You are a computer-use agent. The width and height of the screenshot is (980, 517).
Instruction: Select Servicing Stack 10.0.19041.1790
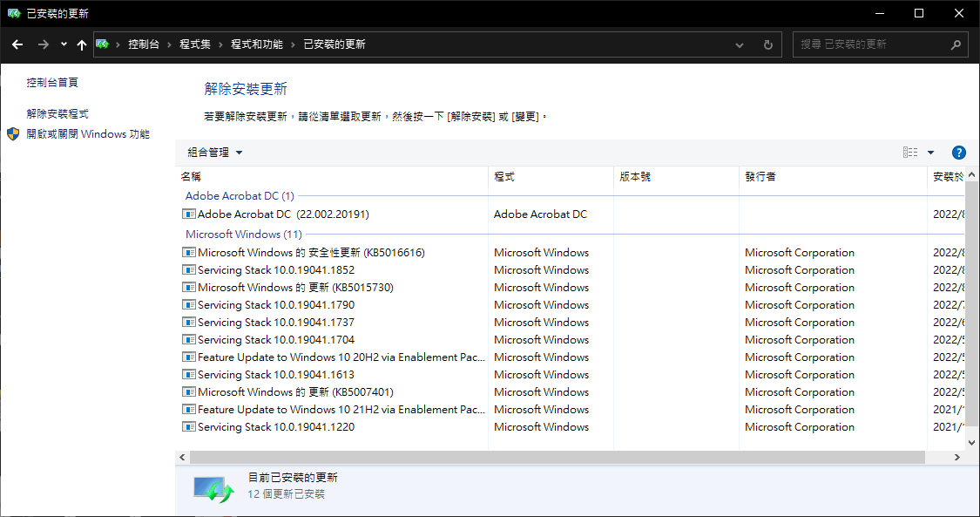click(276, 305)
